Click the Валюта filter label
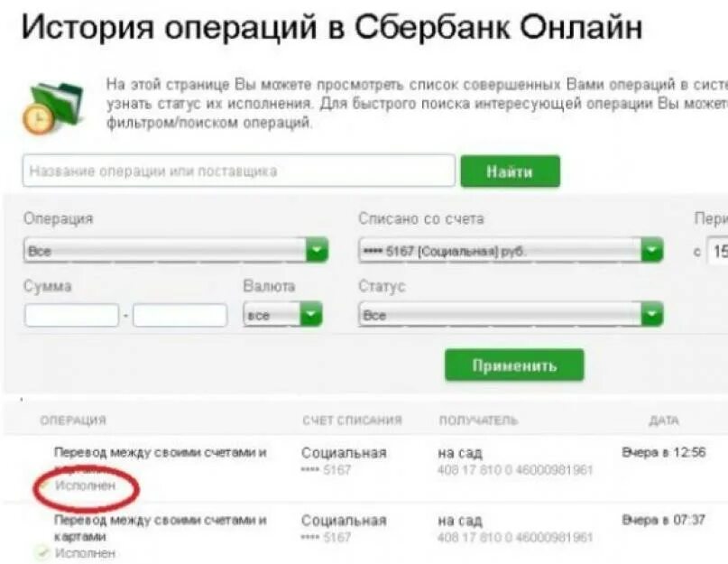728x564 pixels. [270, 286]
